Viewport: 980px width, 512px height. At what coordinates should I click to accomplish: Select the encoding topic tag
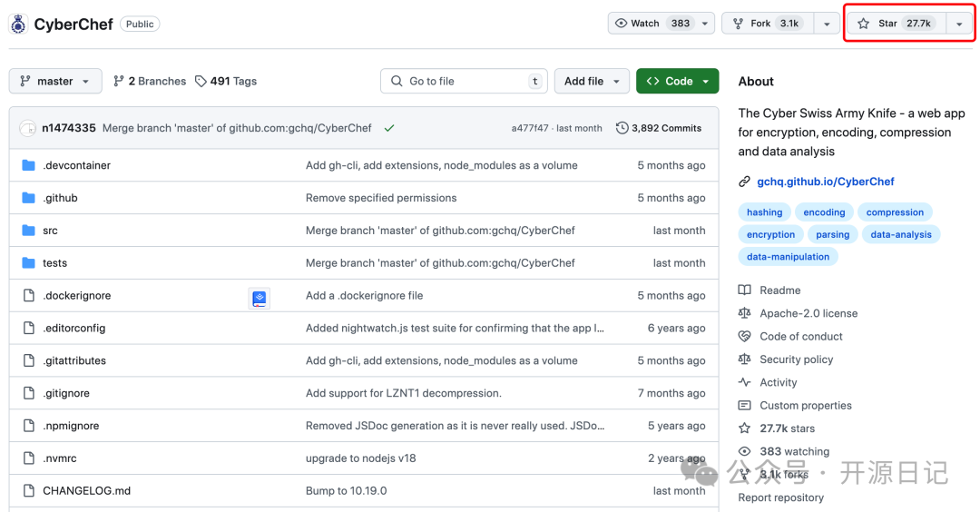click(x=824, y=212)
